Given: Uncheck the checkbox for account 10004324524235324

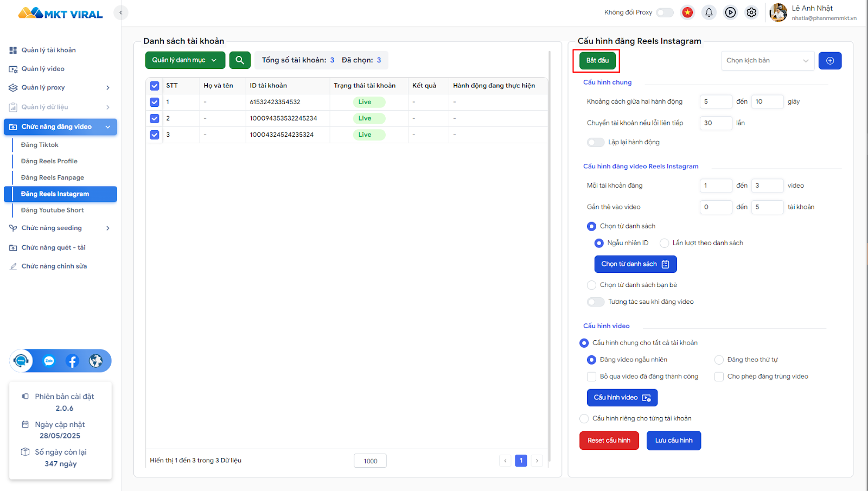Looking at the screenshot, I should [x=155, y=135].
